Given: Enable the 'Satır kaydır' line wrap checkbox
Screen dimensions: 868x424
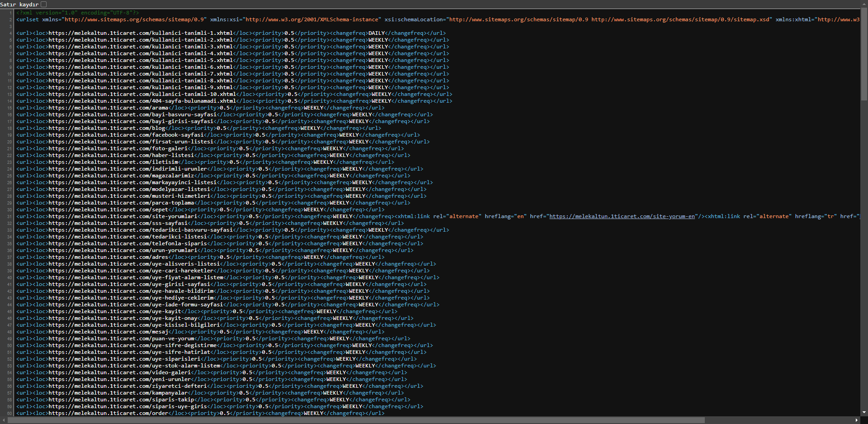Looking at the screenshot, I should [x=44, y=4].
